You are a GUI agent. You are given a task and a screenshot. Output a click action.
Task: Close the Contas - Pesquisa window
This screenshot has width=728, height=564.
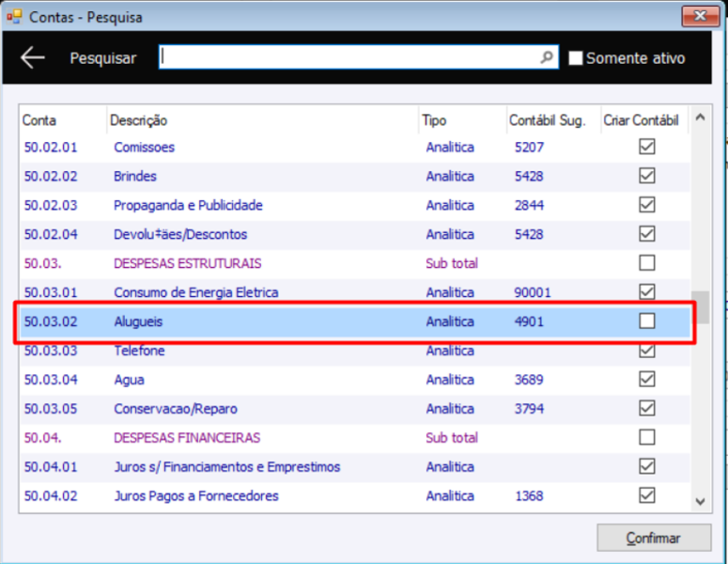(x=700, y=16)
